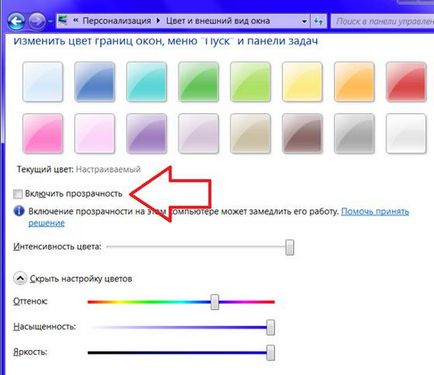Open the recent pages dropdown beside Forward arrow
The height and width of the screenshot is (375, 434).
pyautogui.click(x=50, y=21)
